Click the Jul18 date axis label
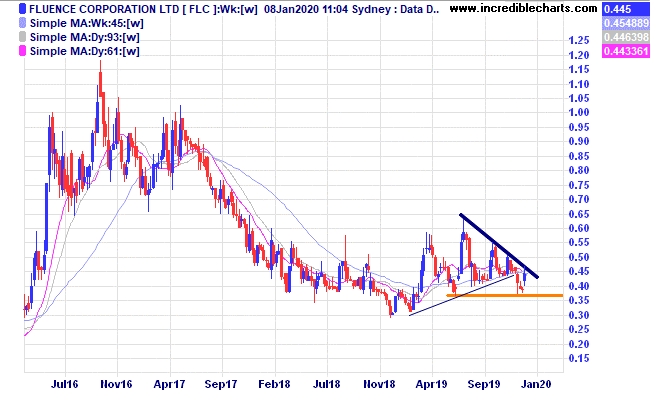Viewport: 651px width, 395px height. tap(327, 384)
